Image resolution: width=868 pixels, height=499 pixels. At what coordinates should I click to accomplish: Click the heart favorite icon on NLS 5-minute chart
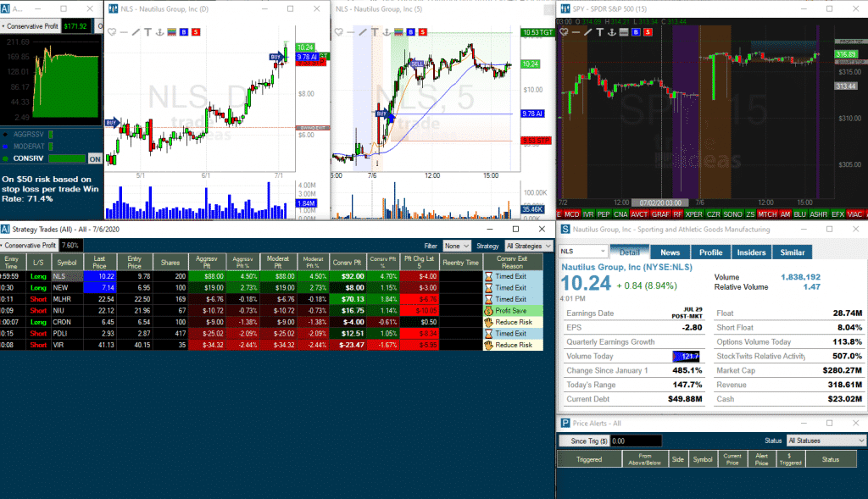click(340, 31)
